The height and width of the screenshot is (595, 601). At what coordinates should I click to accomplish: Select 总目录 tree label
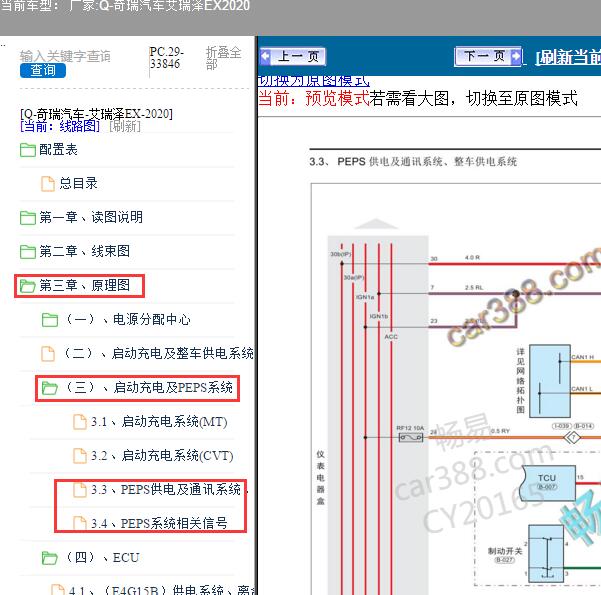coord(79,183)
